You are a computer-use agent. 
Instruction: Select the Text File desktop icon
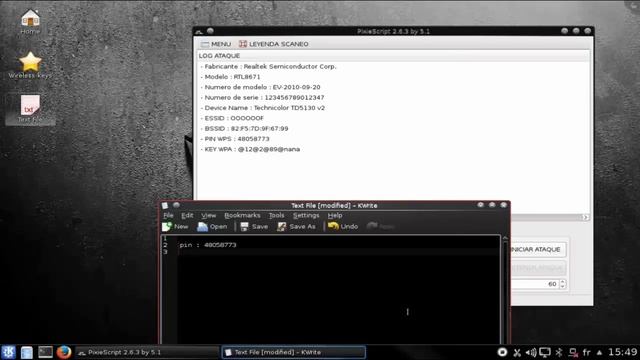coord(30,109)
